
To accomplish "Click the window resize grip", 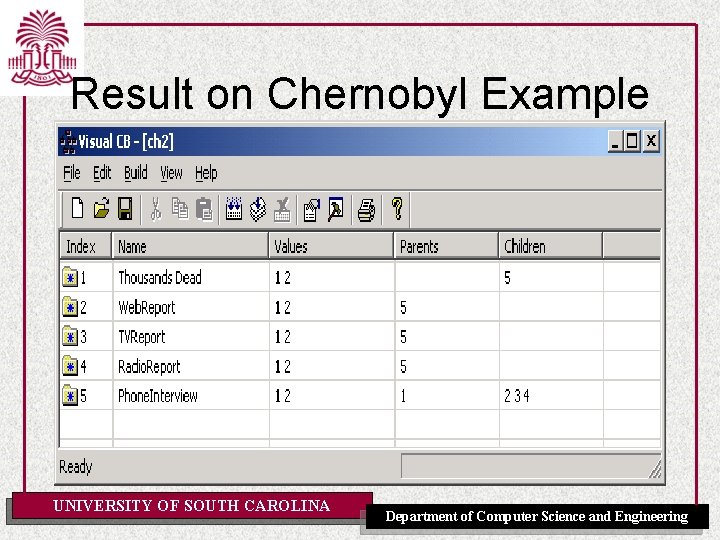I will tap(655, 469).
